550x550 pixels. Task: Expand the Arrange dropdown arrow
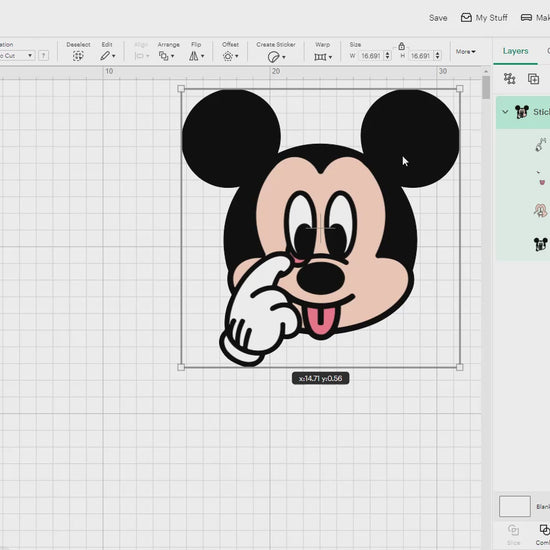(x=173, y=56)
